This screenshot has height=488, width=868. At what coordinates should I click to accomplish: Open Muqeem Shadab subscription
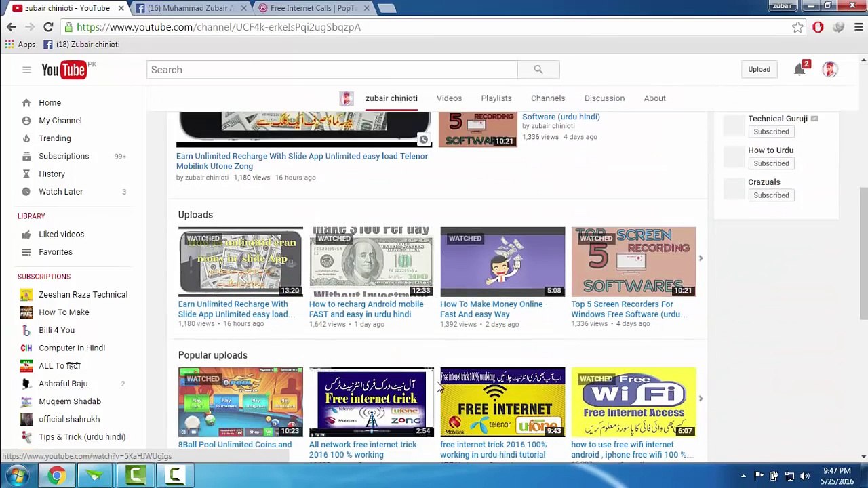coord(69,401)
